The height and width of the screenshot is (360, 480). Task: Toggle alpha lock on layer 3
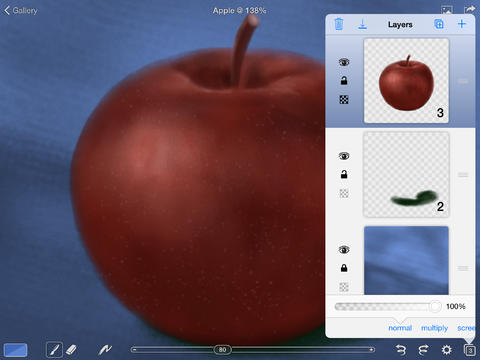(x=344, y=99)
